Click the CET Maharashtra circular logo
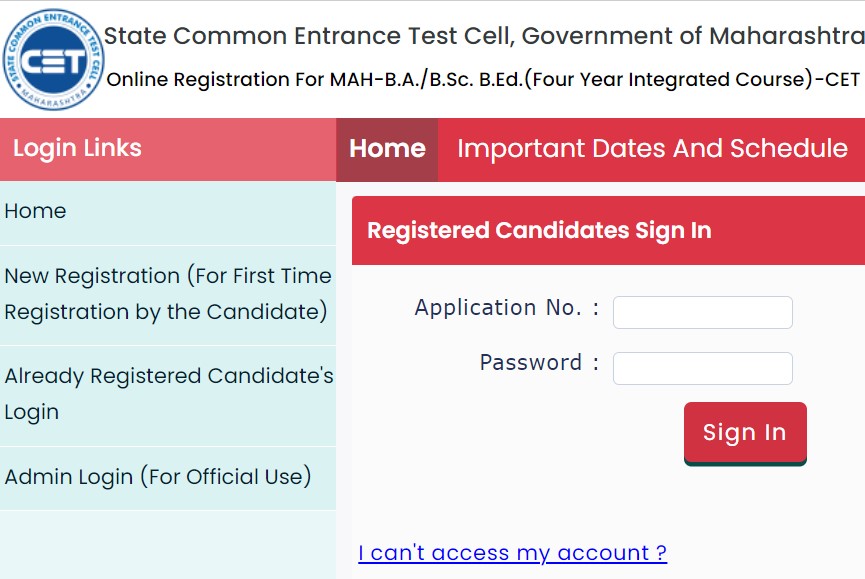The height and width of the screenshot is (579, 865). point(53,59)
